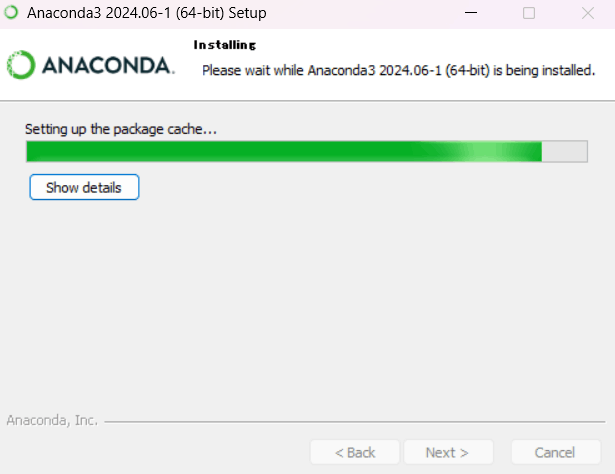The width and height of the screenshot is (615, 474).
Task: Click the unfilled grey end of progress bar
Action: coord(564,151)
